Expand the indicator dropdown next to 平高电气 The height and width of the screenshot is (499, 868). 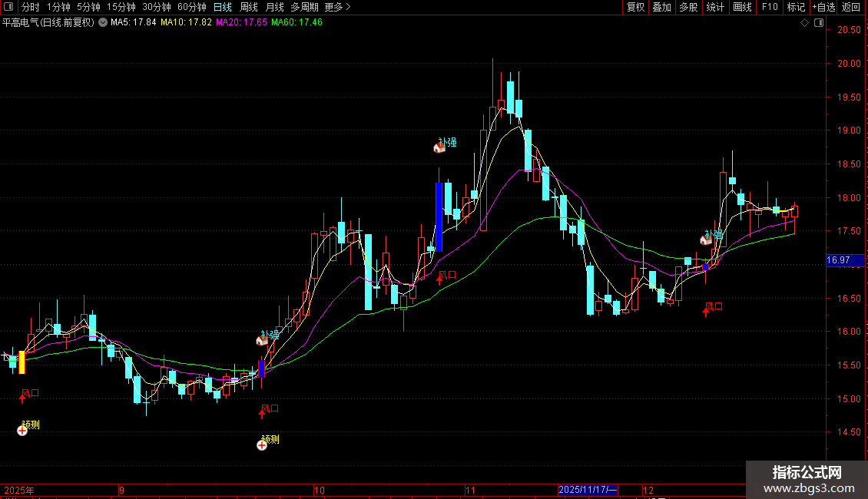tap(103, 23)
